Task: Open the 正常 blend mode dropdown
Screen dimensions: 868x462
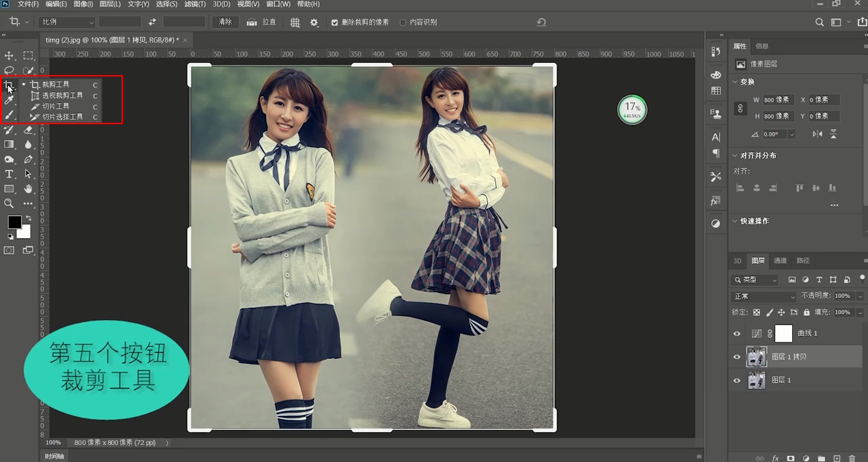Action: (x=763, y=296)
